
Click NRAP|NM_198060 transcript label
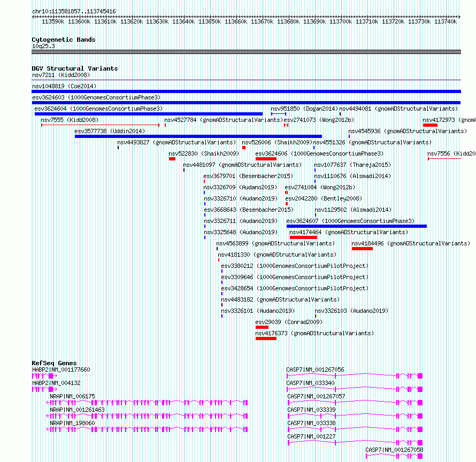tap(72, 423)
